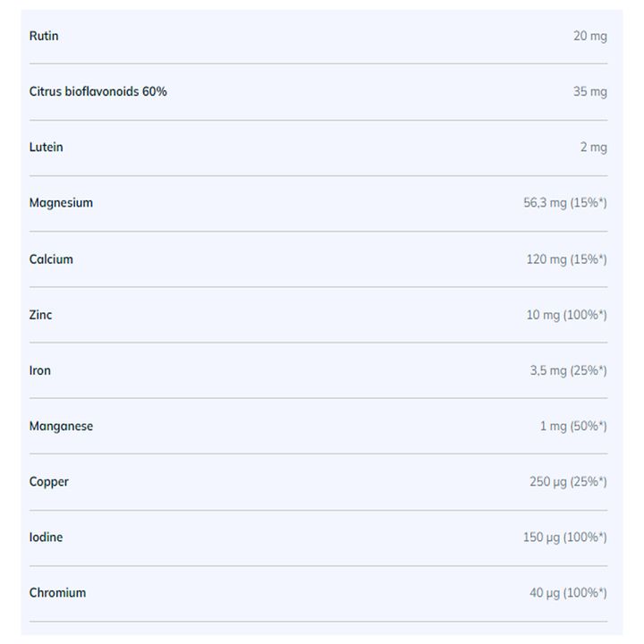Click the 120 mg (15%*) Calcium amount
The image size is (644, 644).
[567, 259]
